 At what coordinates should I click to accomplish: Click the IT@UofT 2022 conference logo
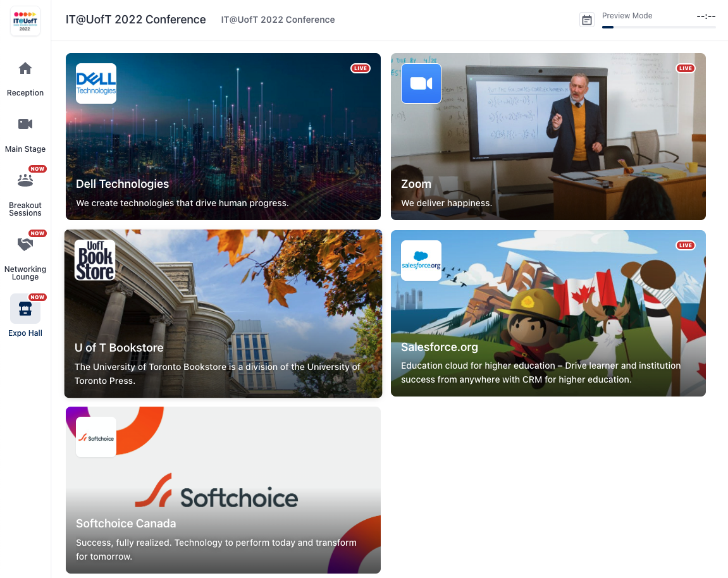[x=25, y=21]
